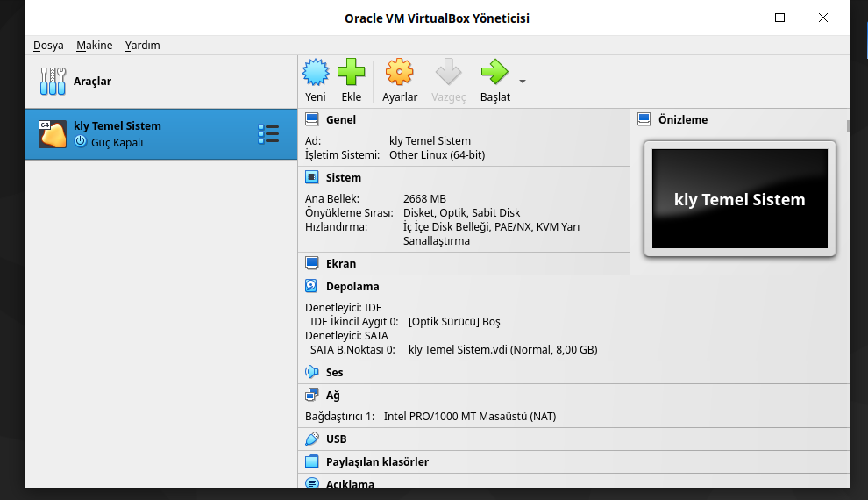Click the Sistem section header link

pyautogui.click(x=344, y=177)
